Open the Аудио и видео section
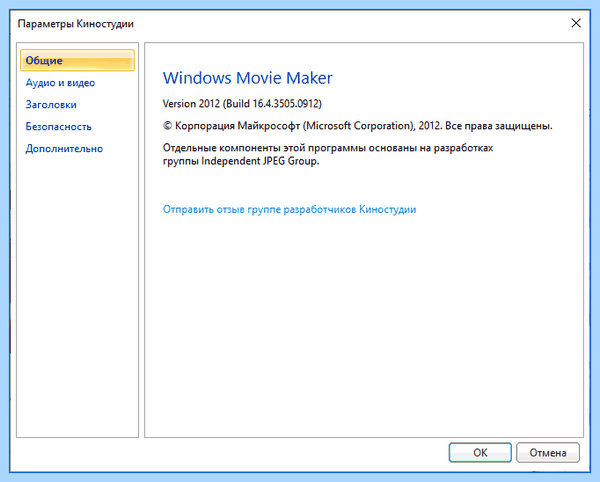 (x=60, y=83)
